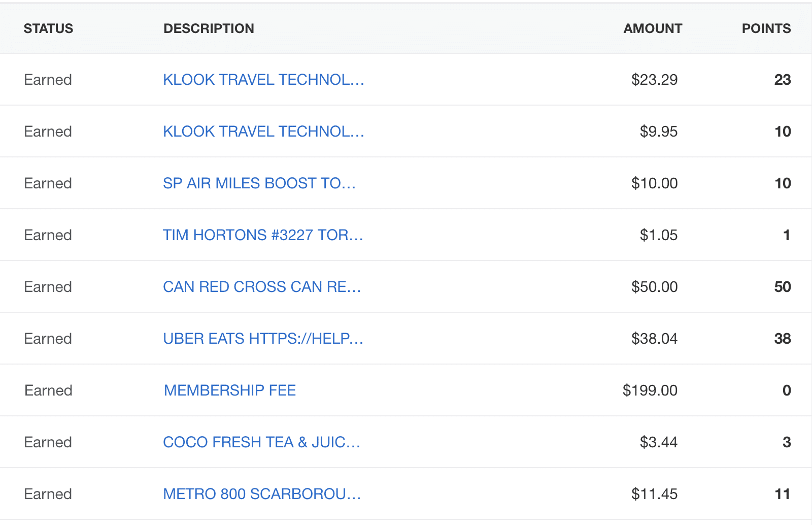View the TIM HORTONS #3227 transaction
Screen dimensions: 812x525
click(x=263, y=235)
